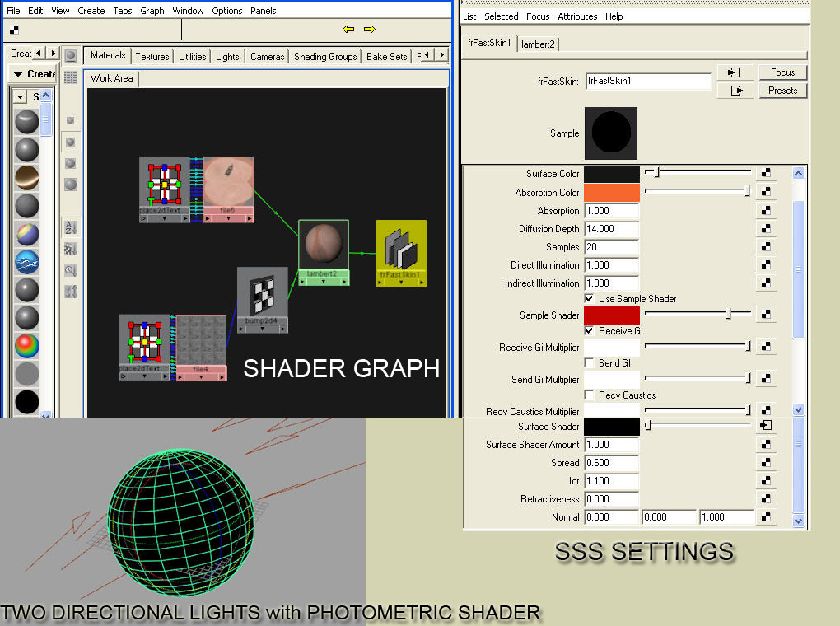Screen dimensions: 840x626
Task: Click the red Sample Shader swatch
Action: (x=611, y=315)
